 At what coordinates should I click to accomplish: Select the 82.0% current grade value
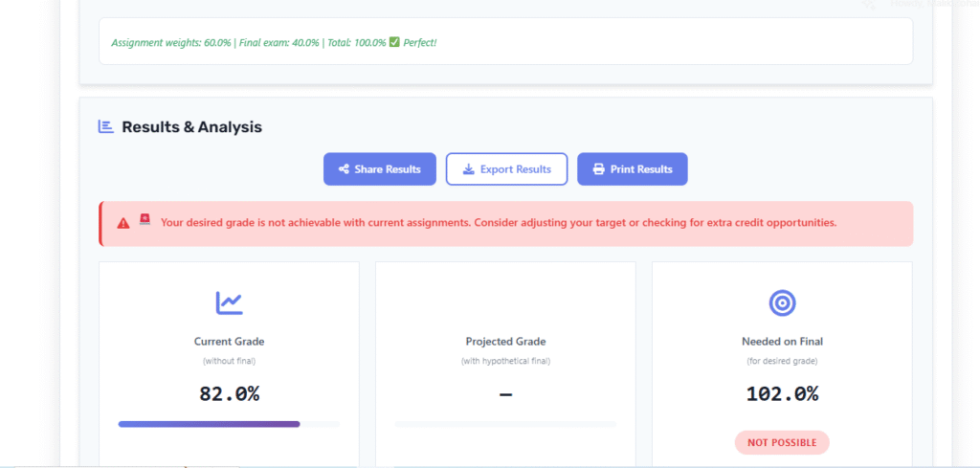click(x=229, y=393)
